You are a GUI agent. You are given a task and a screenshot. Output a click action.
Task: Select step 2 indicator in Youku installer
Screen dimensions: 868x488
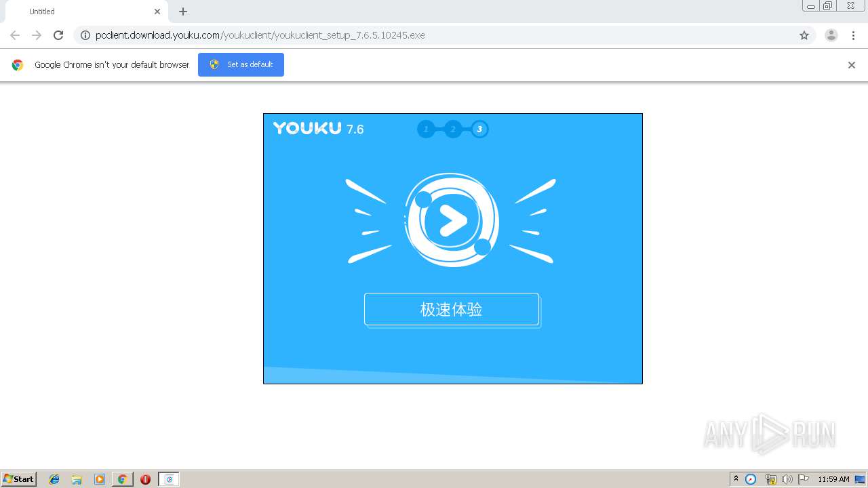pyautogui.click(x=453, y=129)
